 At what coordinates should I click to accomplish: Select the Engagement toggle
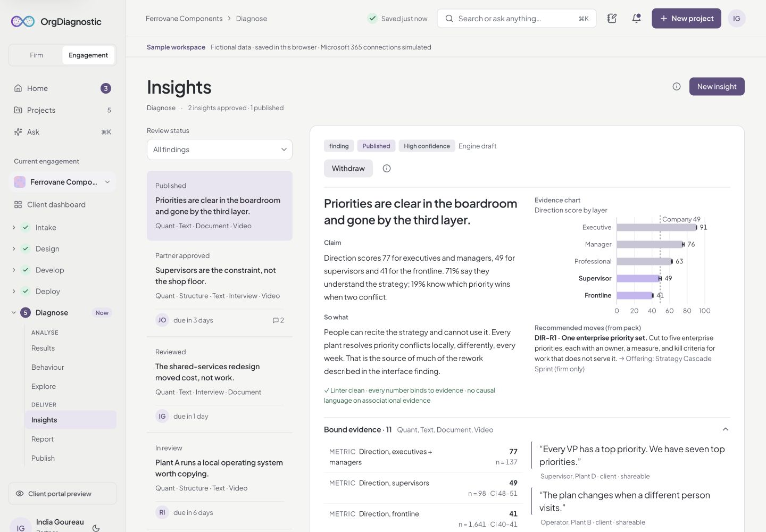(88, 55)
